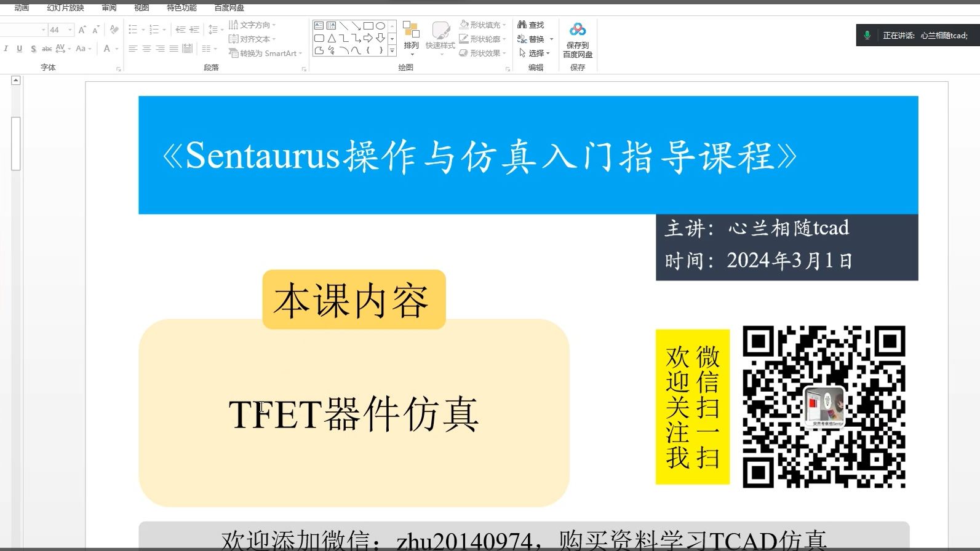This screenshot has height=551, width=980.
Task: Click the increase font size icon
Action: point(82,30)
